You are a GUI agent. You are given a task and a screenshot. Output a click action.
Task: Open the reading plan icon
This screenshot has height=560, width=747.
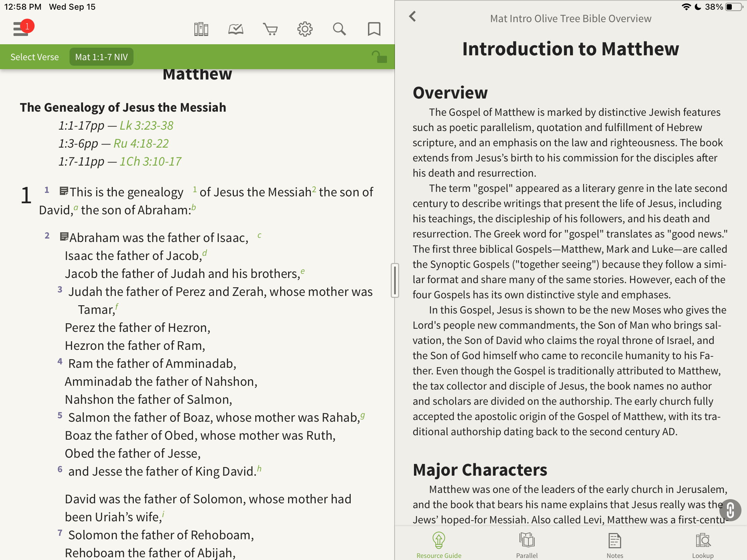pyautogui.click(x=236, y=29)
